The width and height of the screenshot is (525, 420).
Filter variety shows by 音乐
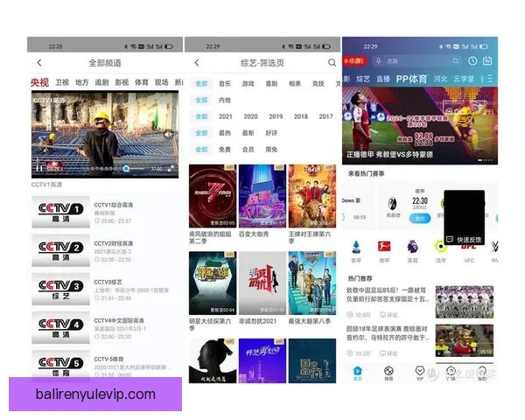pyautogui.click(x=225, y=84)
